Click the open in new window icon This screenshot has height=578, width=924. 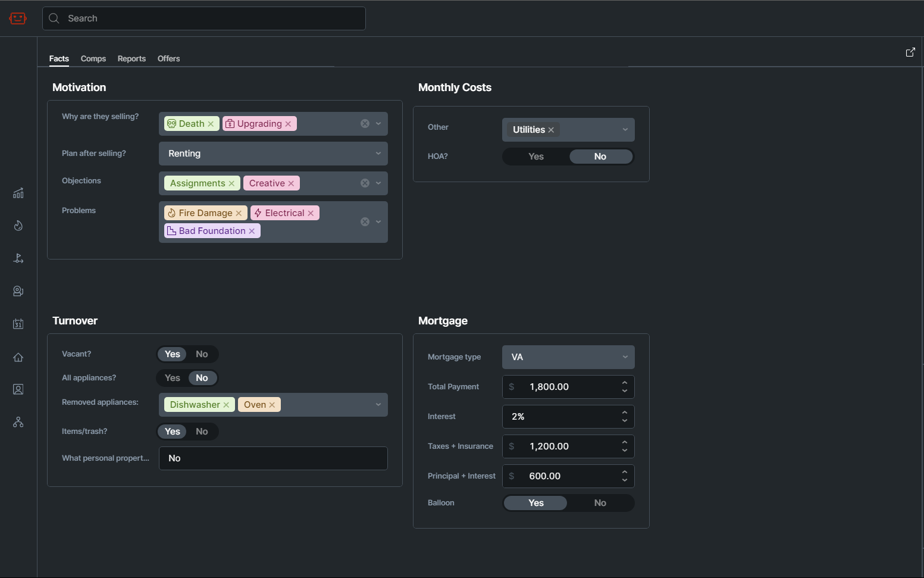click(910, 52)
